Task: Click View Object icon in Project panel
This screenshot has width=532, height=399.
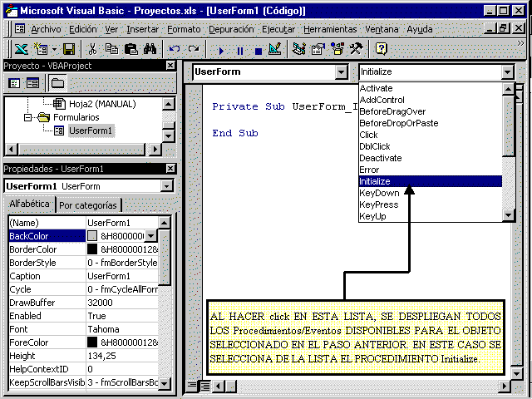Action: [33, 83]
